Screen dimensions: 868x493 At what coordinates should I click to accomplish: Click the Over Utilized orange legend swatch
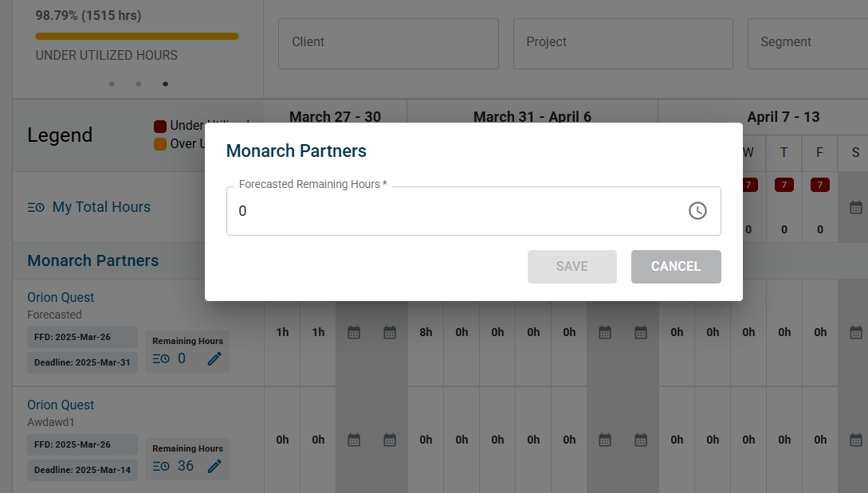(160, 144)
